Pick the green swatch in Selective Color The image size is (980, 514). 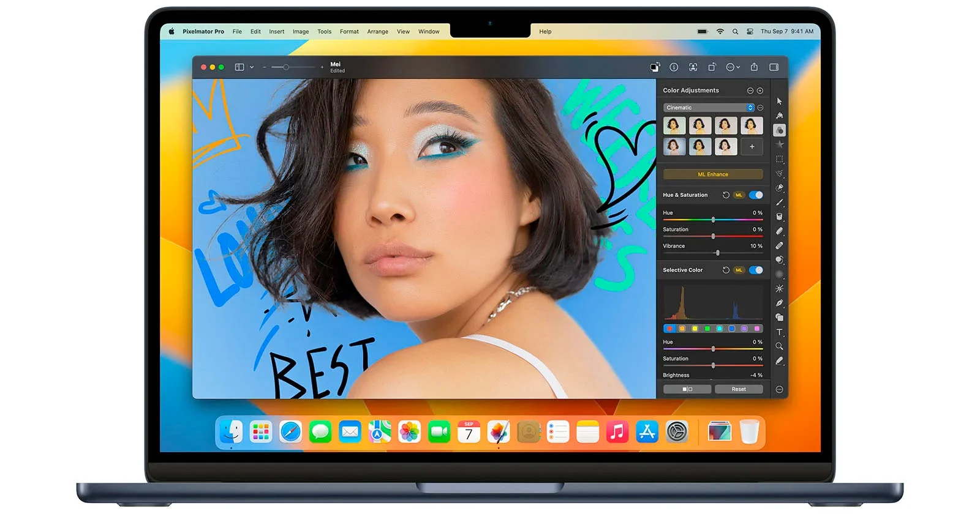(707, 329)
